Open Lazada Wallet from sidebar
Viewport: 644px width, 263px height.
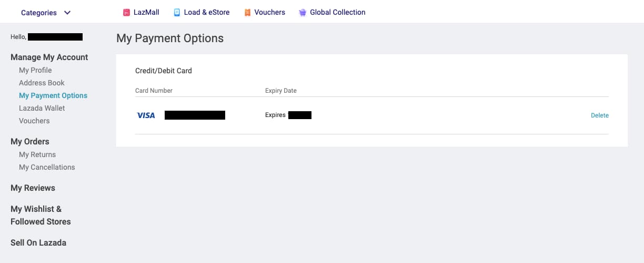tap(42, 108)
